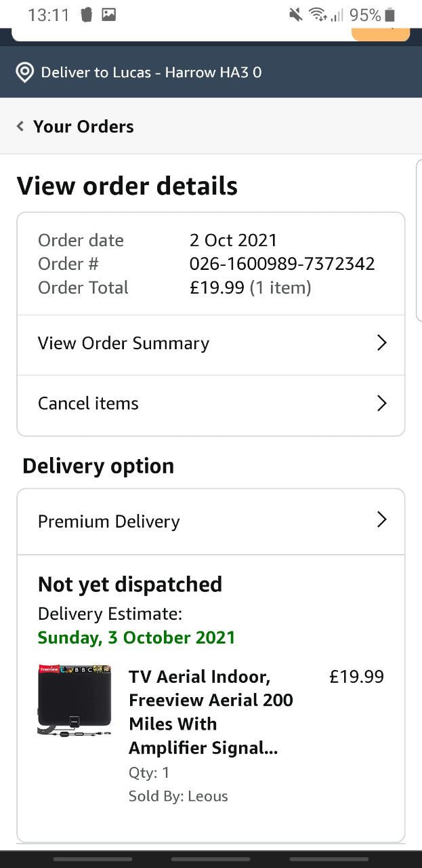Tap the back chevron beside Your Orders
This screenshot has width=422, height=868.
point(20,126)
